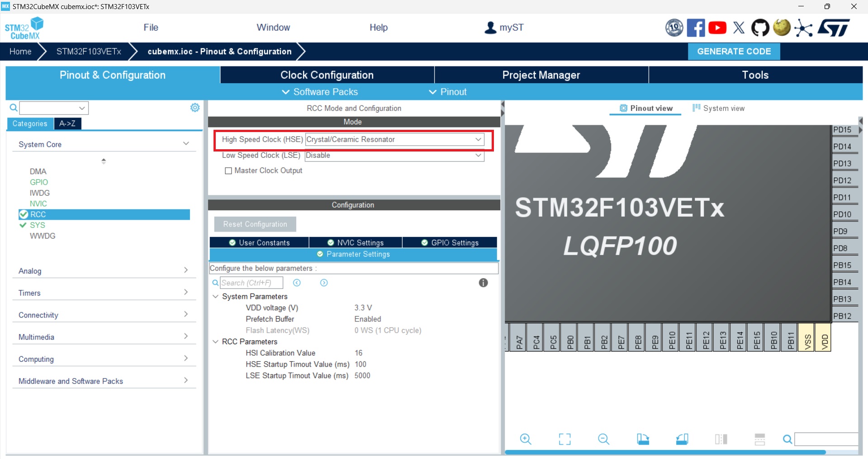Switch to the Project Manager tab
The height and width of the screenshot is (459, 868).
click(541, 75)
